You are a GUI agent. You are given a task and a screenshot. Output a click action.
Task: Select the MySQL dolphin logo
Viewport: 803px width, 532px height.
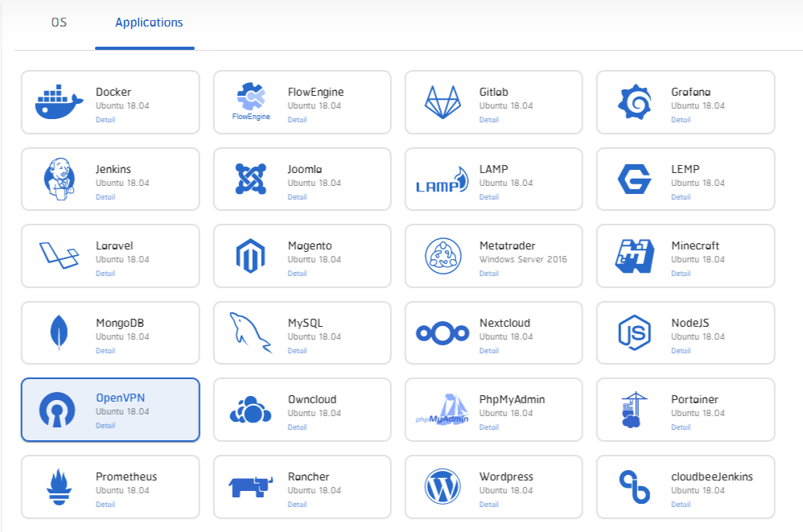[x=249, y=332]
